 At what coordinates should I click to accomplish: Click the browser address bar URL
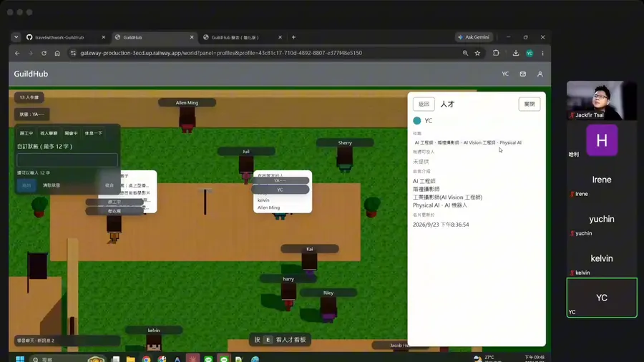point(221,53)
